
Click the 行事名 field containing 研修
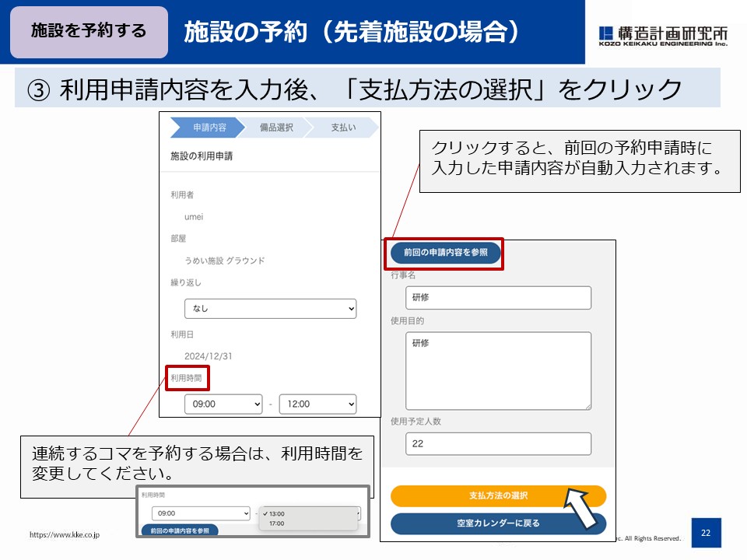coord(498,297)
